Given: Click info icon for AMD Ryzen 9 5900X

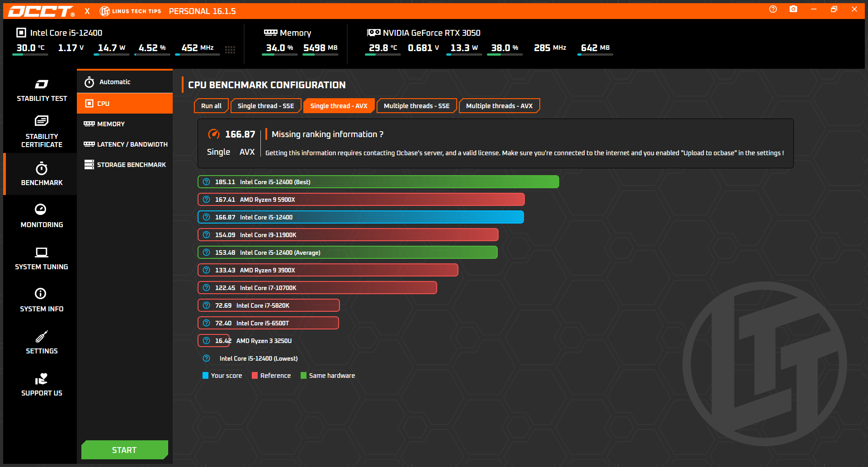Looking at the screenshot, I should pos(207,200).
